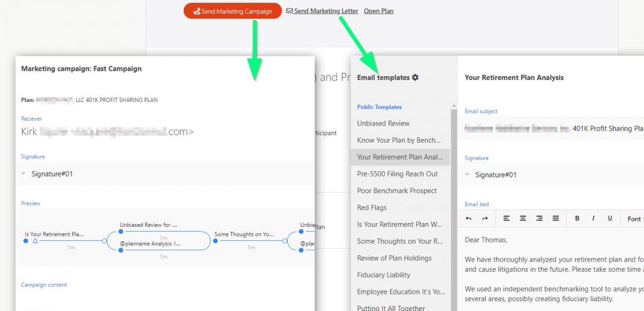Toggle bold formatting in email editor
The image size is (644, 311).
tap(577, 218)
